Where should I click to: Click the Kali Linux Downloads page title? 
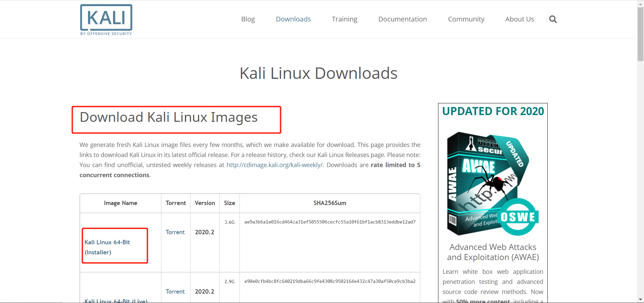pos(318,73)
